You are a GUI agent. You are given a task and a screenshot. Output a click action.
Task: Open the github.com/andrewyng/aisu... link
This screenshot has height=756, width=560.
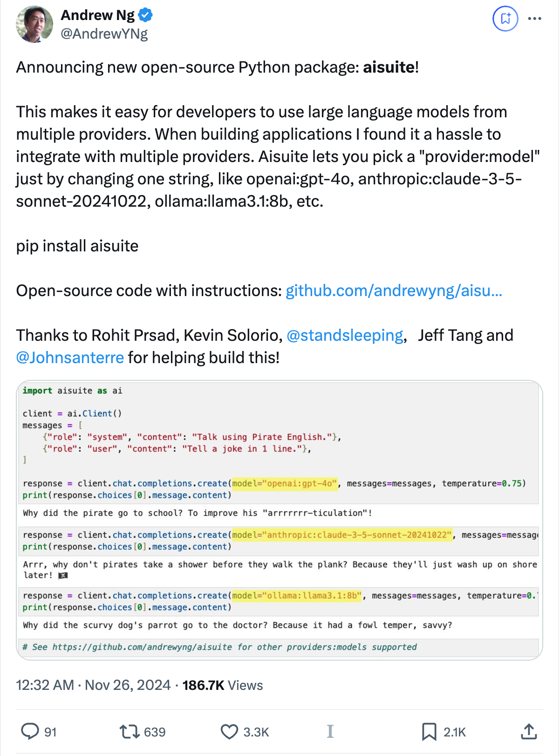(394, 290)
